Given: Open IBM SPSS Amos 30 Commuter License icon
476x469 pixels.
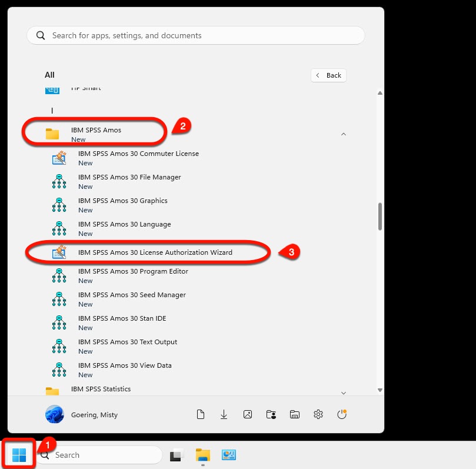Looking at the screenshot, I should (x=59, y=158).
